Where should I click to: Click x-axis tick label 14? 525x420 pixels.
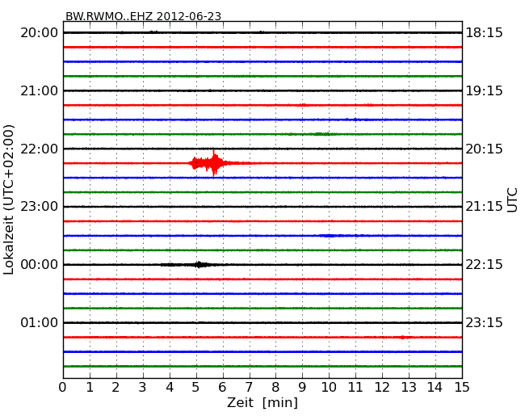(435, 387)
